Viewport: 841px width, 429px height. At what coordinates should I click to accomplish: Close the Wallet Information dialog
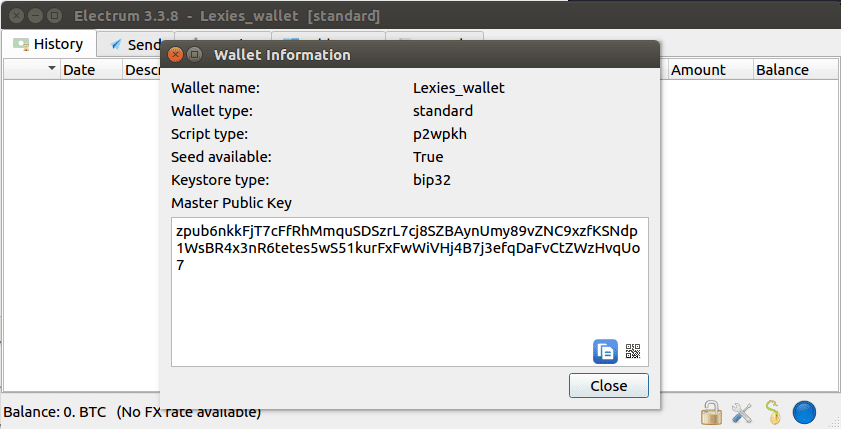coord(608,386)
